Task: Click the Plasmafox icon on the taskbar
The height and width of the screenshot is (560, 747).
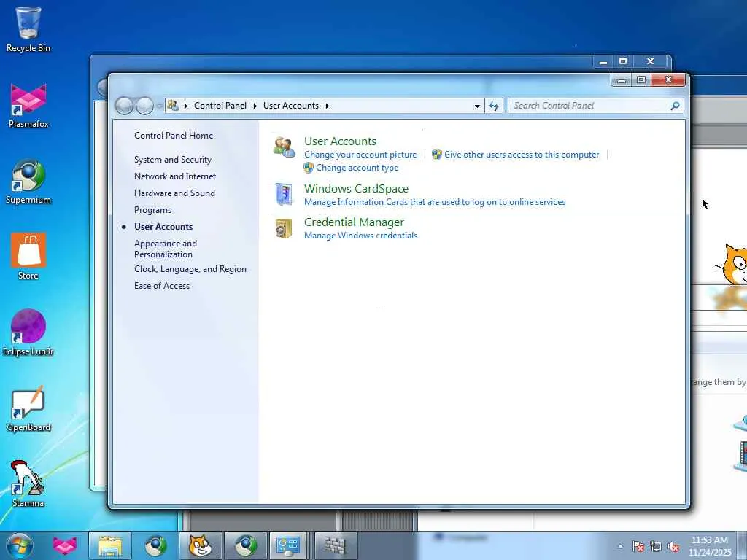Action: point(65,545)
